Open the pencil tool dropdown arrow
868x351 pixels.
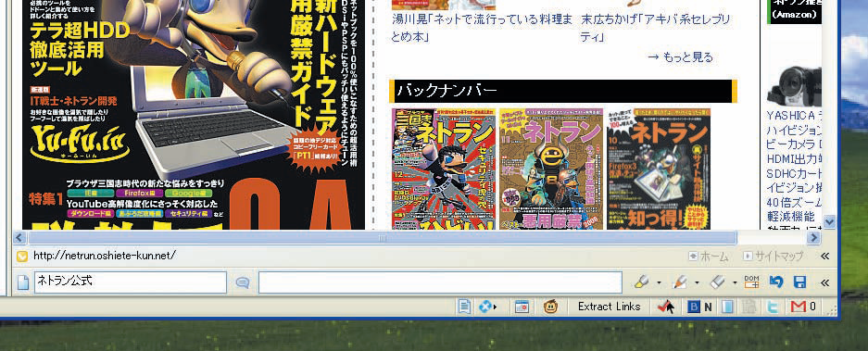click(x=697, y=282)
